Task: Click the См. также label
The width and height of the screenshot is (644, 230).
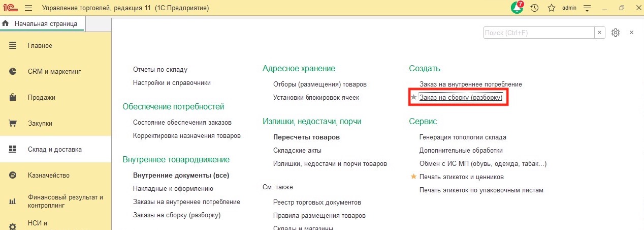Action: [278, 187]
